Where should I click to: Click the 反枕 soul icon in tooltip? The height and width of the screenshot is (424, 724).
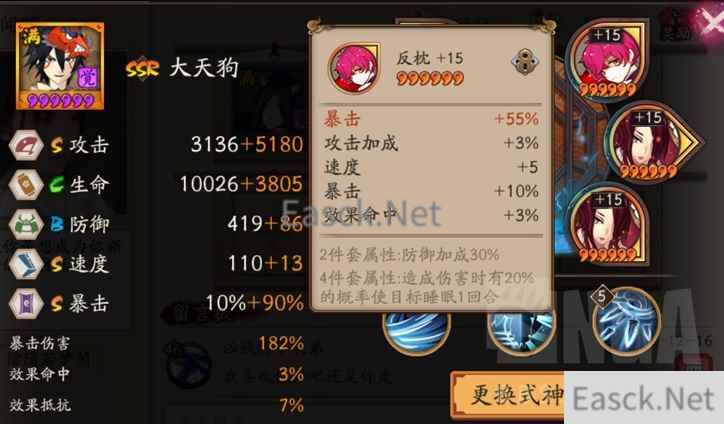(x=354, y=67)
